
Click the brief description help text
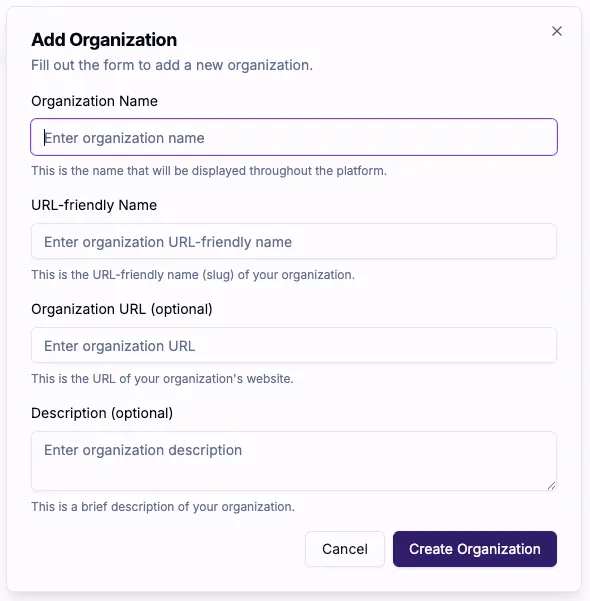click(163, 507)
